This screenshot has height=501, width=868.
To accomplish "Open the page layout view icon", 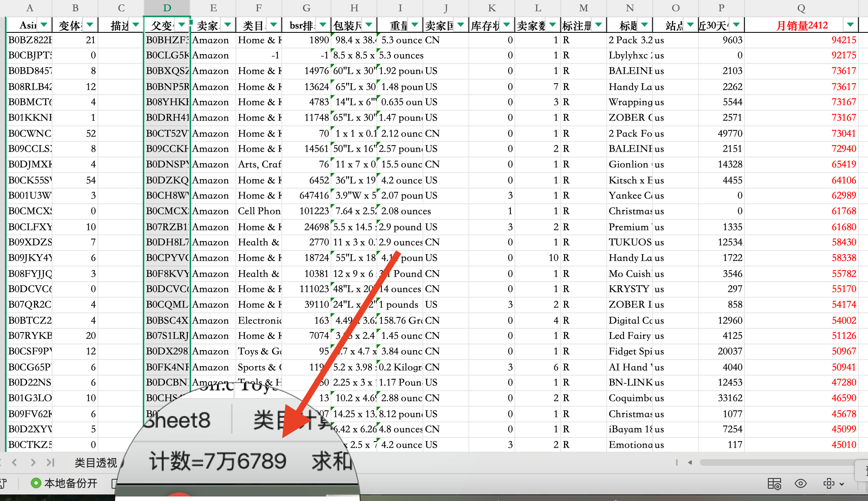I will tap(774, 483).
